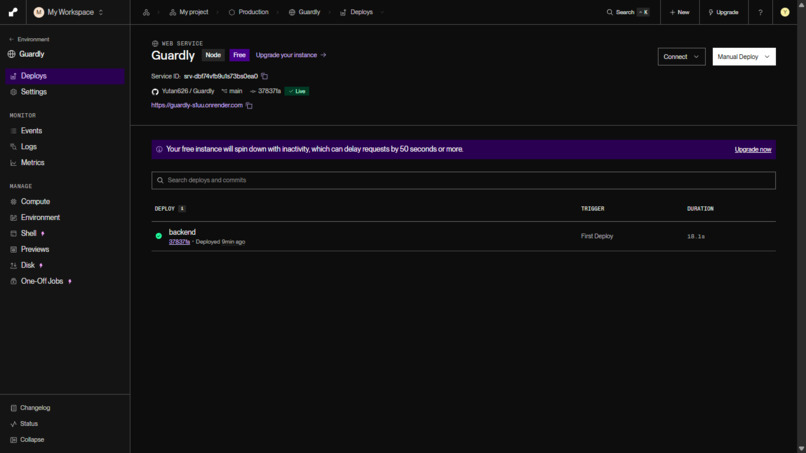
Task: Open Previews in the sidebar
Action: point(65,249)
